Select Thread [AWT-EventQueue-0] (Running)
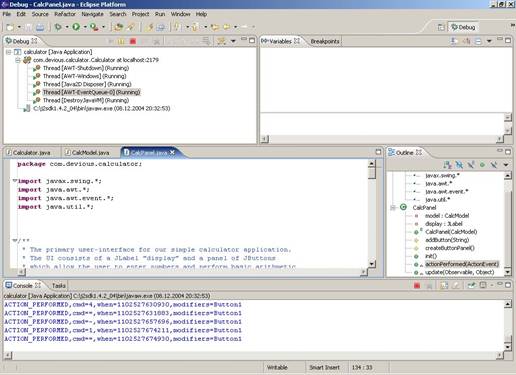 point(92,92)
